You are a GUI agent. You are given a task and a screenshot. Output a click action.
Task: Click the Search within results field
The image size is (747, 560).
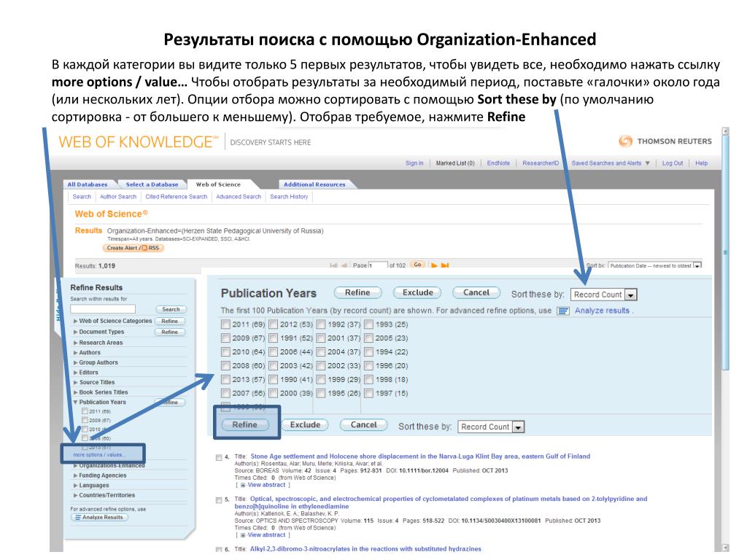click(103, 309)
